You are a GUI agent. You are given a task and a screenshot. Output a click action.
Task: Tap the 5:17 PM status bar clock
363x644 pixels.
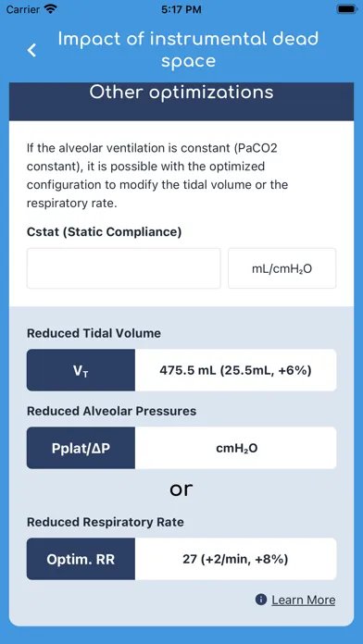[181, 9]
